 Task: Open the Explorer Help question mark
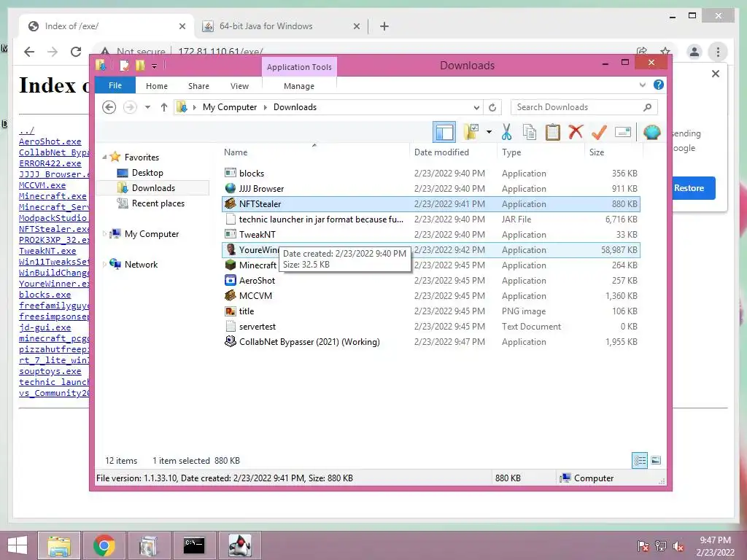pos(659,85)
